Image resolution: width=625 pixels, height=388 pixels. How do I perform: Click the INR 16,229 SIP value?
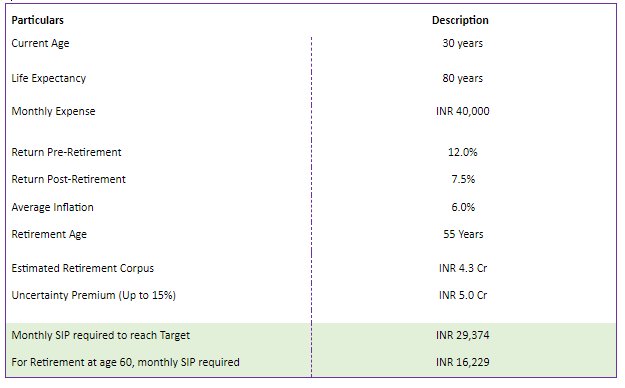(462, 362)
